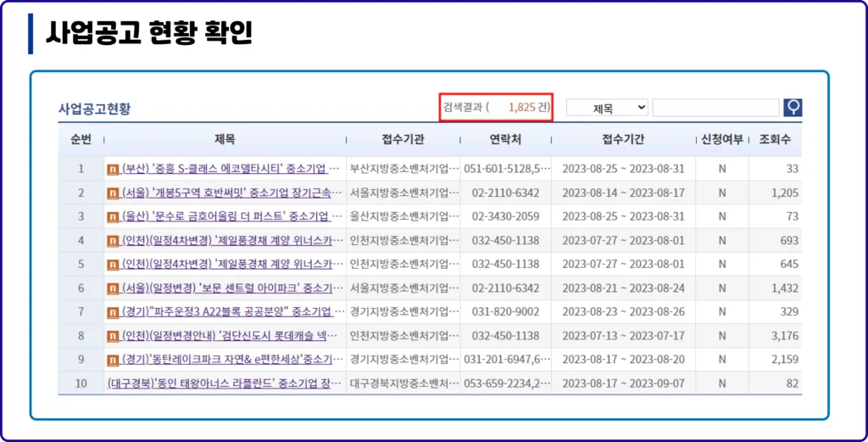The width and height of the screenshot is (868, 442).
Task: Click row number 10 cell
Action: (81, 383)
